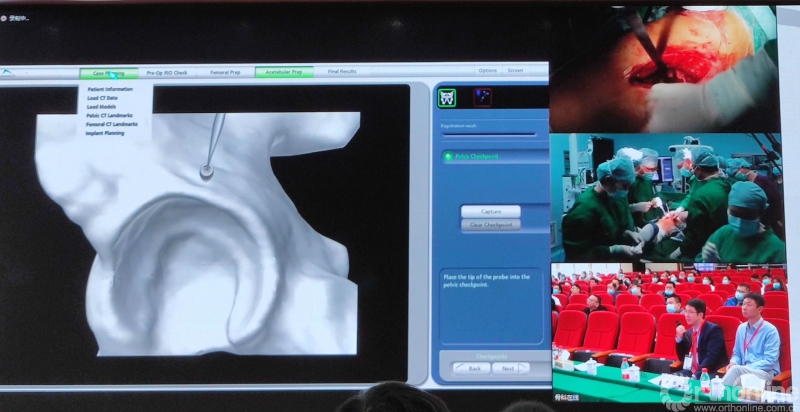Open the Femoral Prep tab
Image resolution: width=800 pixels, height=412 pixels.
click(225, 72)
